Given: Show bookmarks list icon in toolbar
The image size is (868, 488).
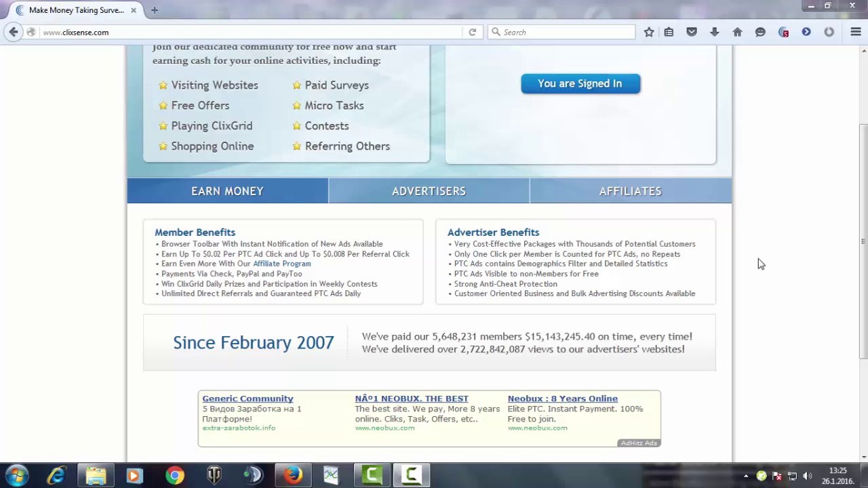Looking at the screenshot, I should tap(669, 32).
